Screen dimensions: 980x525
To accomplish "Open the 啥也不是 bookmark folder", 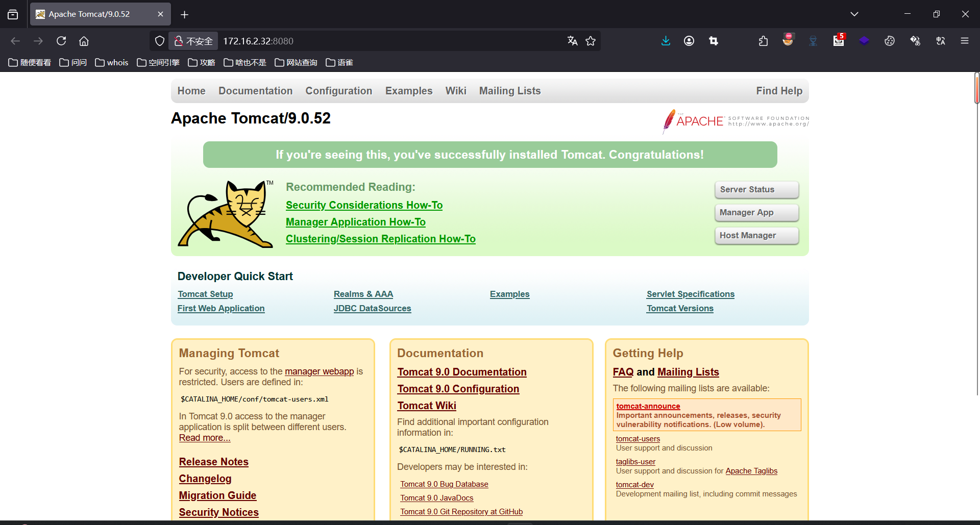I will [244, 62].
